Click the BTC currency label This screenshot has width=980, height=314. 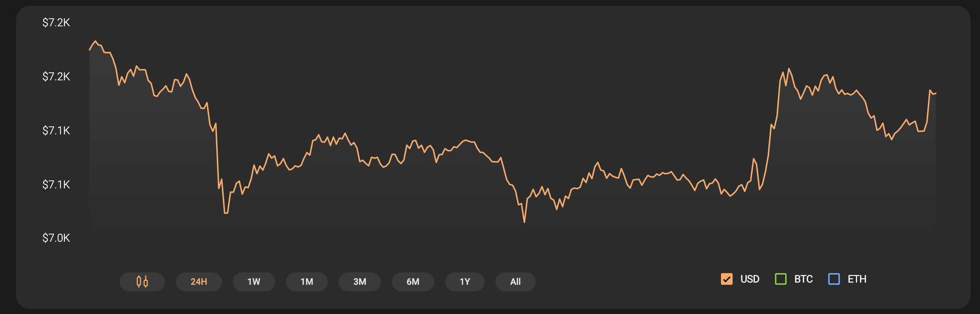[803, 279]
